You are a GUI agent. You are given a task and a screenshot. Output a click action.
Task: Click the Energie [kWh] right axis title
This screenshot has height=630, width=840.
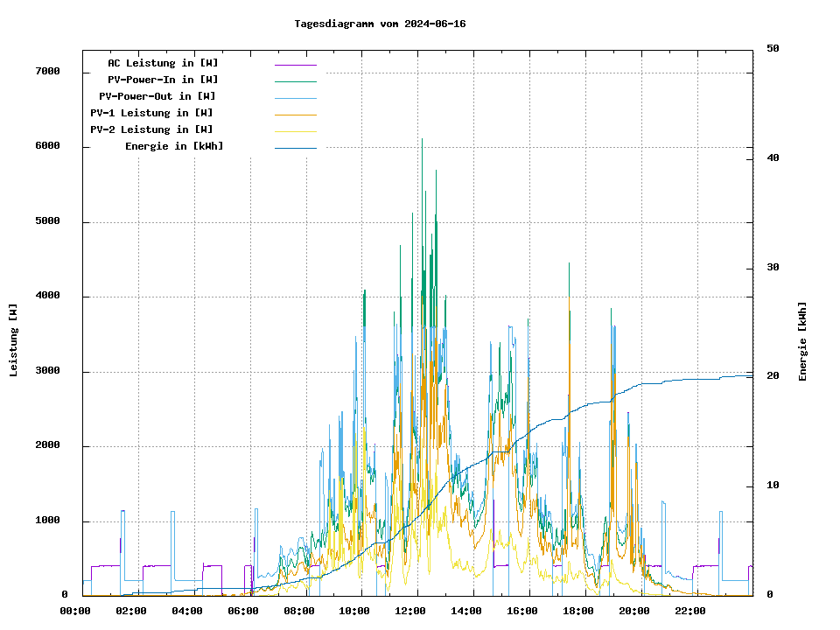[x=802, y=342]
